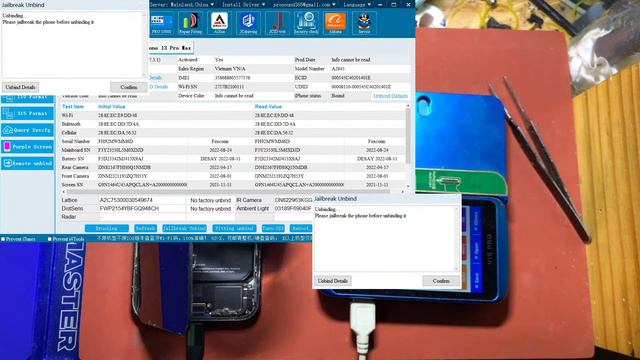This screenshot has height=360, width=640.
Task: Open Unbind Details link beside iPhone status
Action: [x=390, y=96]
